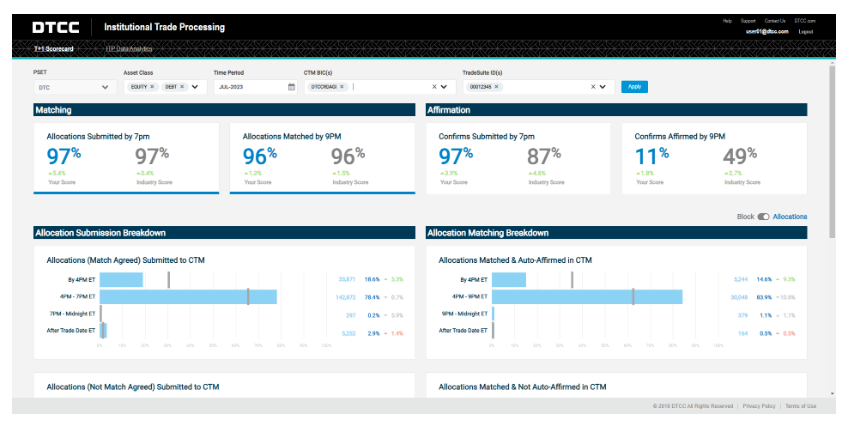Click the user01@dtcc.com account label
Screen dimensions: 851x423
tap(767, 31)
